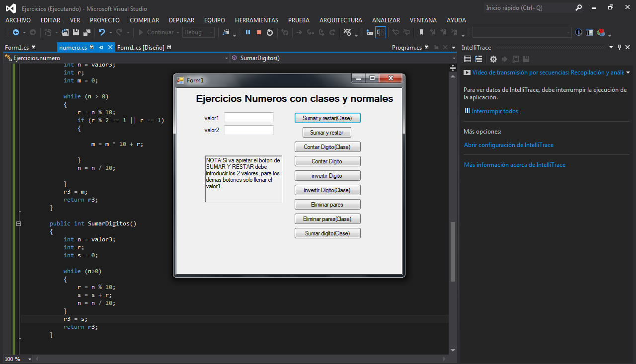Click the Sumar digito(Clase) button in Form1
Image resolution: width=636 pixels, height=364 pixels.
[327, 233]
